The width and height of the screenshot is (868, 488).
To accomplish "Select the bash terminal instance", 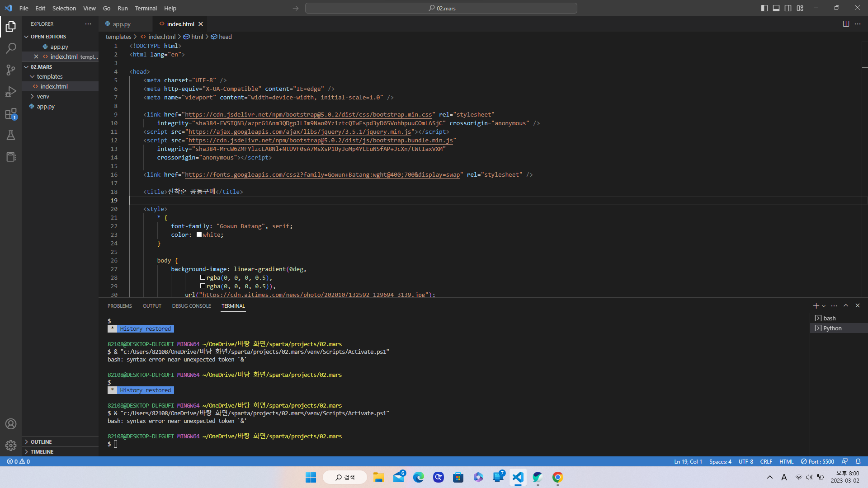I will coord(839,319).
